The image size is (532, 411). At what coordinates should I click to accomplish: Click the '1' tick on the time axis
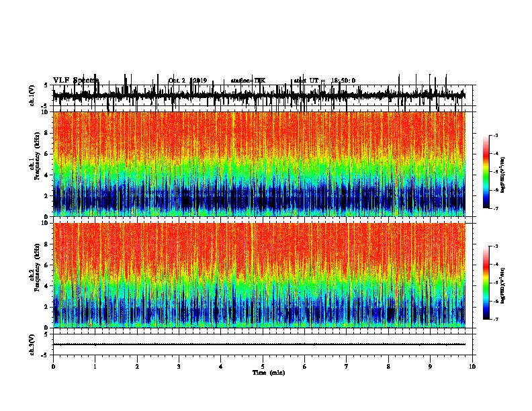95,366
